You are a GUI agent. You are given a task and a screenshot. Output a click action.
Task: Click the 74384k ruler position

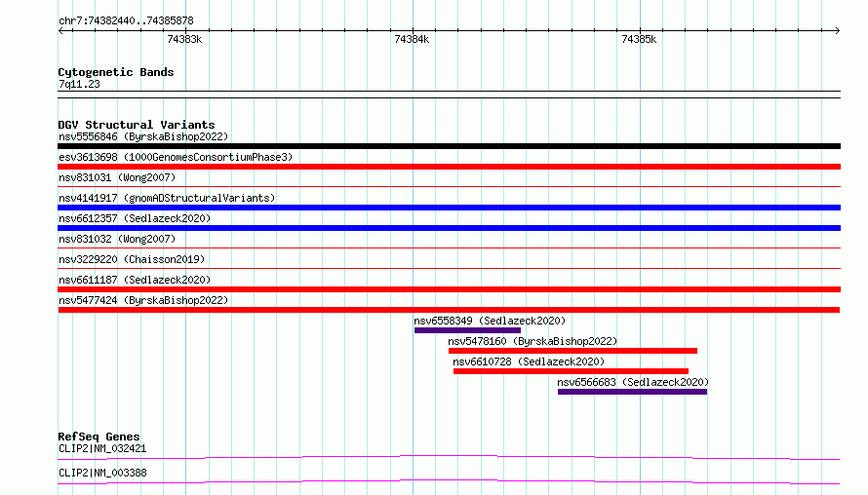[x=412, y=39]
